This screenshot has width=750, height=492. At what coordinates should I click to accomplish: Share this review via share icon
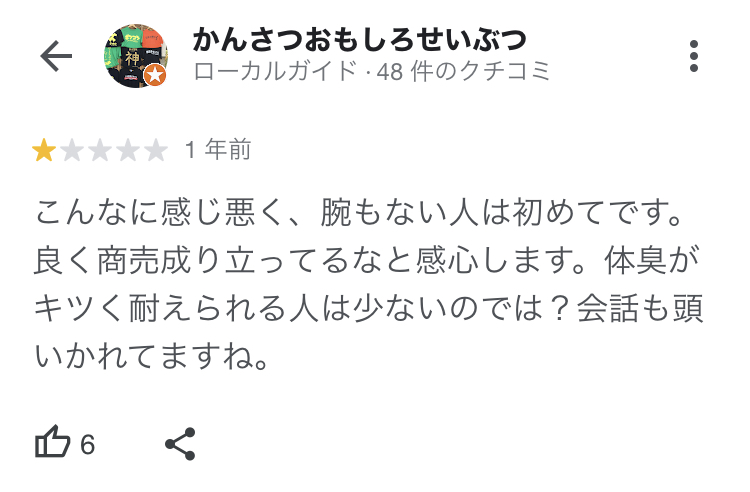[x=180, y=444]
